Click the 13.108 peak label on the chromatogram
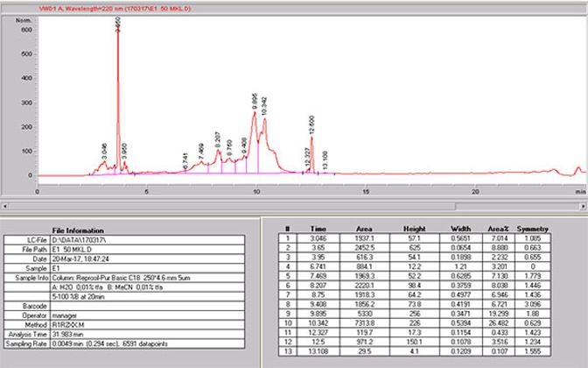 coord(325,160)
